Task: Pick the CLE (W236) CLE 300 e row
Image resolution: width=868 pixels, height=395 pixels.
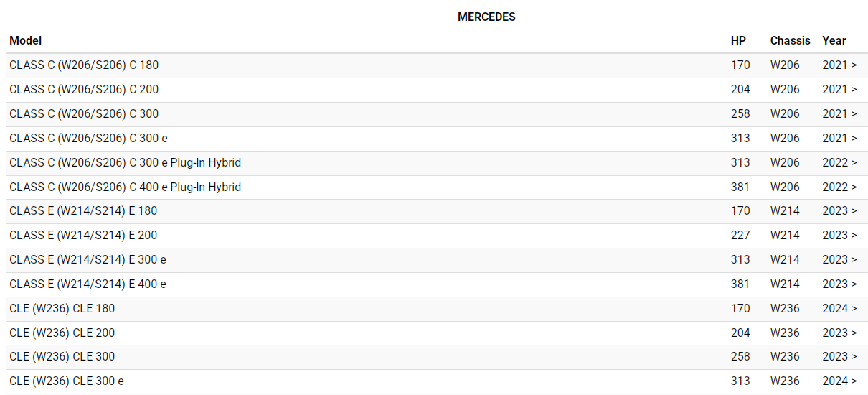Action: point(66,381)
